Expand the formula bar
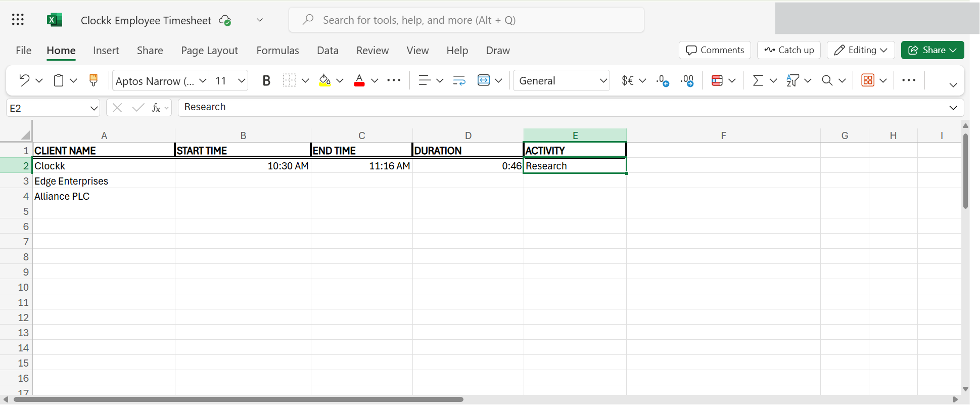Viewport: 980px width, 405px height. coord(953,108)
